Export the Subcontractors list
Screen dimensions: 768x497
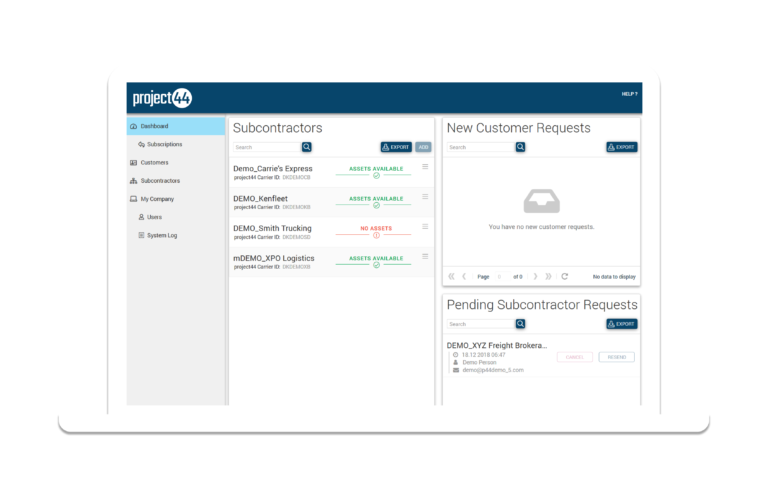396,147
